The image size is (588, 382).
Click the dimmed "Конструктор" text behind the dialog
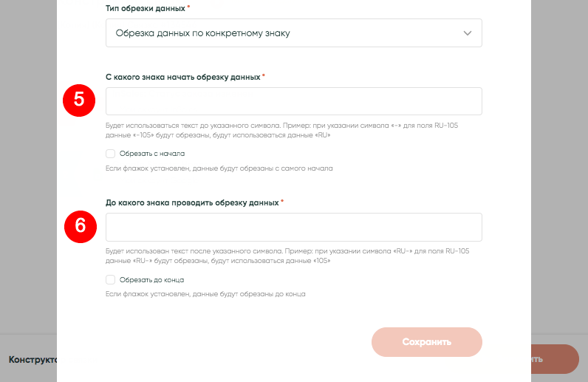tap(33, 360)
